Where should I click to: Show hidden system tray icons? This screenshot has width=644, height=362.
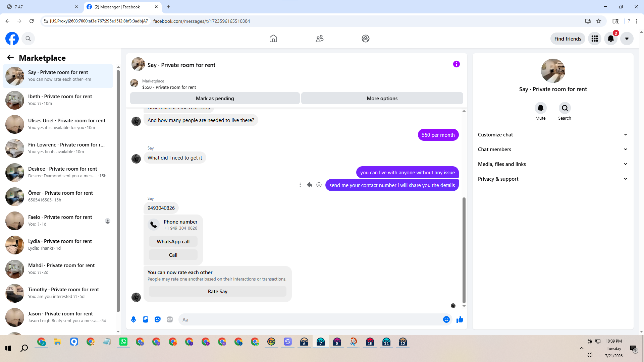click(x=582, y=348)
